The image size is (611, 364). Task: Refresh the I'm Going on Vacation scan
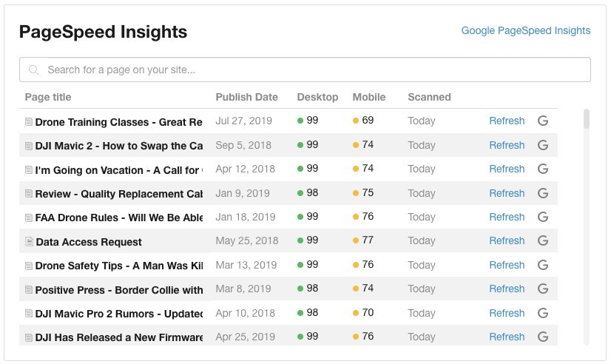pos(507,169)
